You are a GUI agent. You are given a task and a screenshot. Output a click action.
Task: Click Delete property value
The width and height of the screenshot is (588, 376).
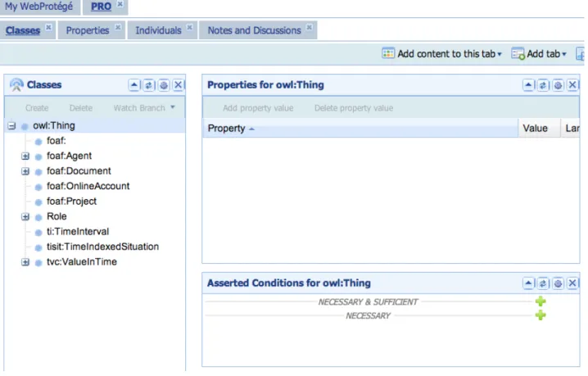tap(354, 108)
